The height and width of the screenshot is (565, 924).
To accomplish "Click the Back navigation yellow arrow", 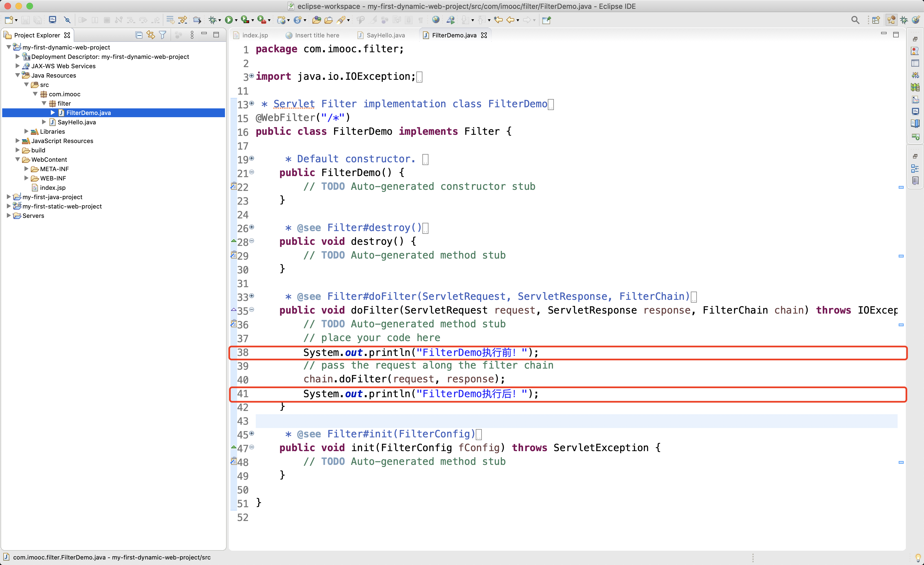I will 510,20.
